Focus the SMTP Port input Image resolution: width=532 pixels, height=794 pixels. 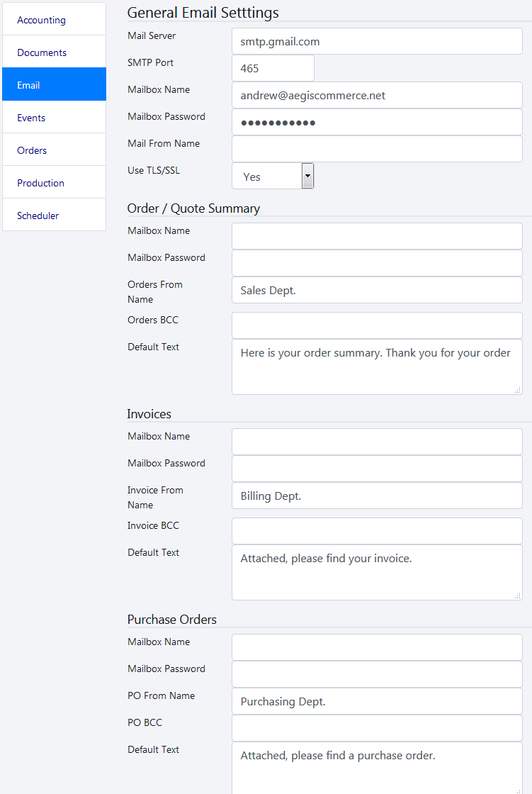(x=273, y=68)
